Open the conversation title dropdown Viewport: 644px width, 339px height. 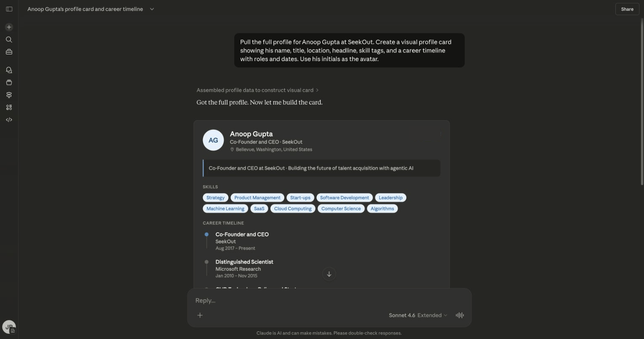(x=152, y=9)
